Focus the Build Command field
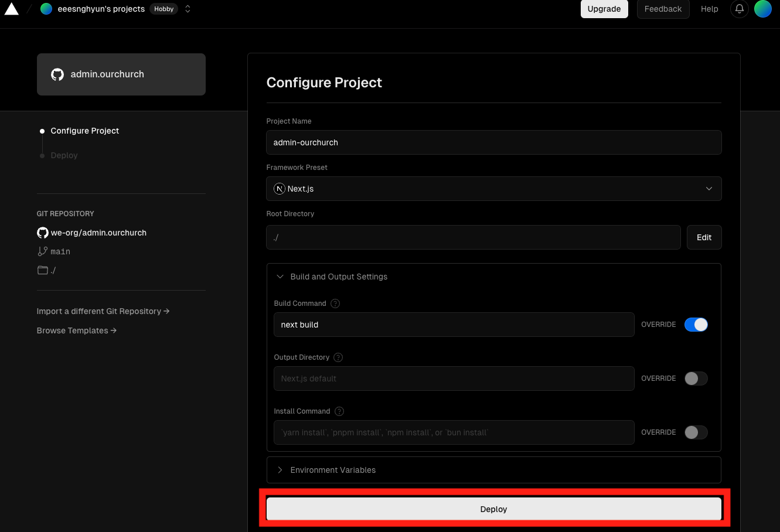This screenshot has width=780, height=532. (454, 325)
